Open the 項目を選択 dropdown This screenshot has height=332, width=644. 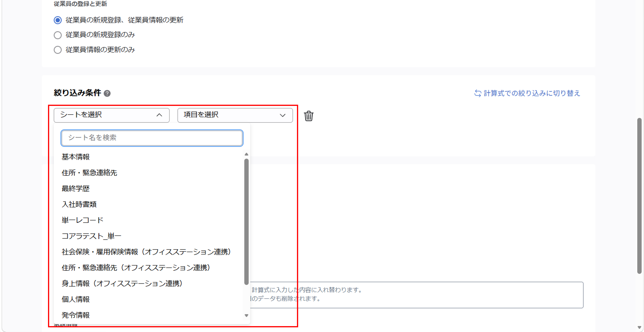tap(235, 115)
